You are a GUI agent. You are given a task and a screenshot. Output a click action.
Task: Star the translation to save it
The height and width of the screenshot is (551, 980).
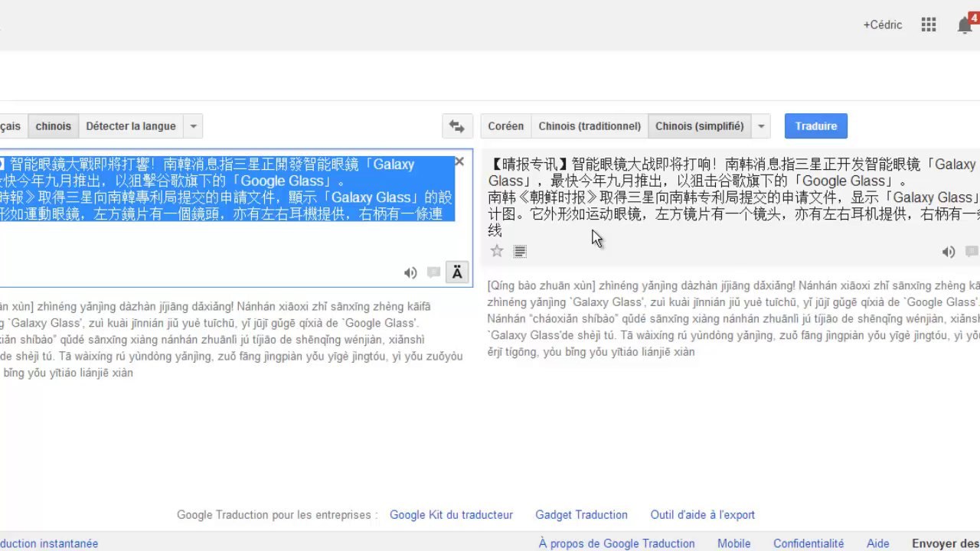tap(497, 251)
